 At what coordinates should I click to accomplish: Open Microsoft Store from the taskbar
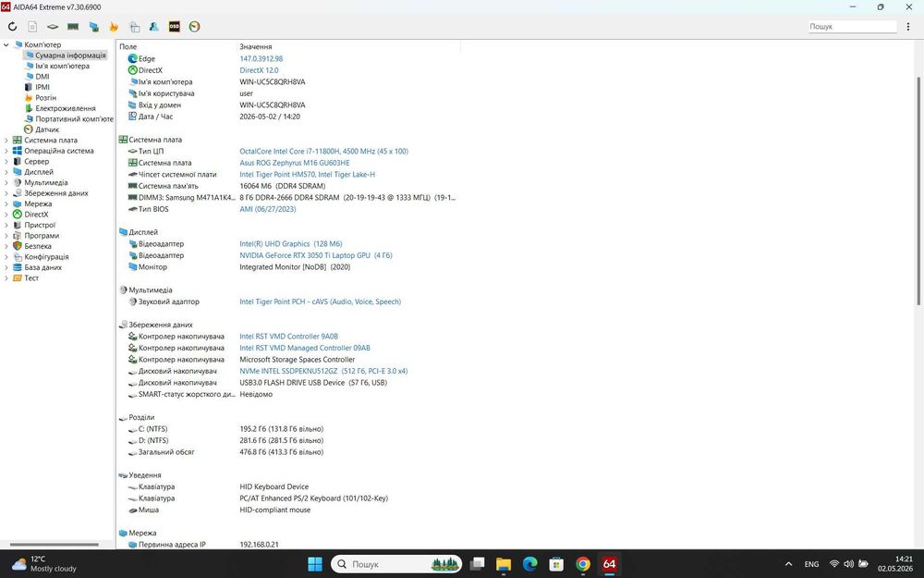tap(556, 564)
